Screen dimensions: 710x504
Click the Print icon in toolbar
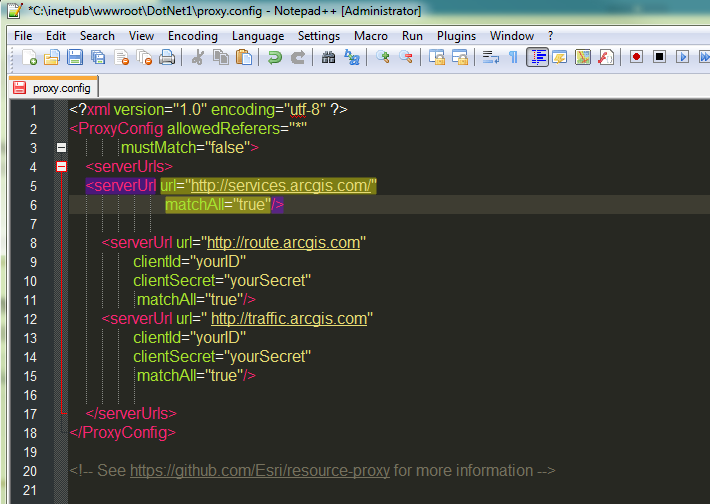(167, 58)
